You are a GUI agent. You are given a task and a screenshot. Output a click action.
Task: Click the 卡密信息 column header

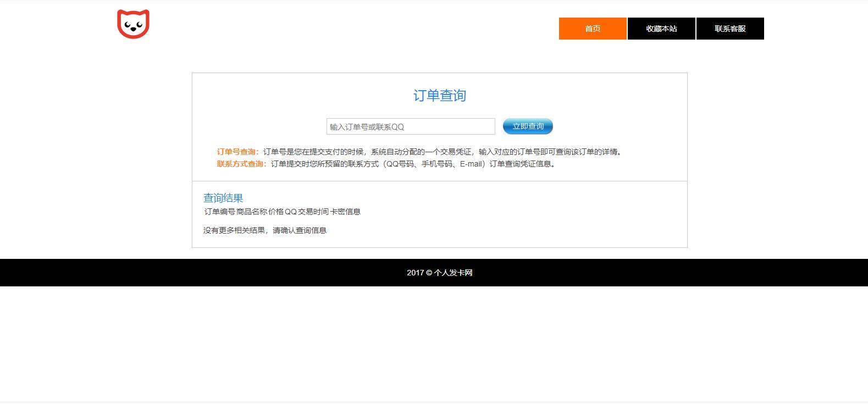click(x=345, y=212)
